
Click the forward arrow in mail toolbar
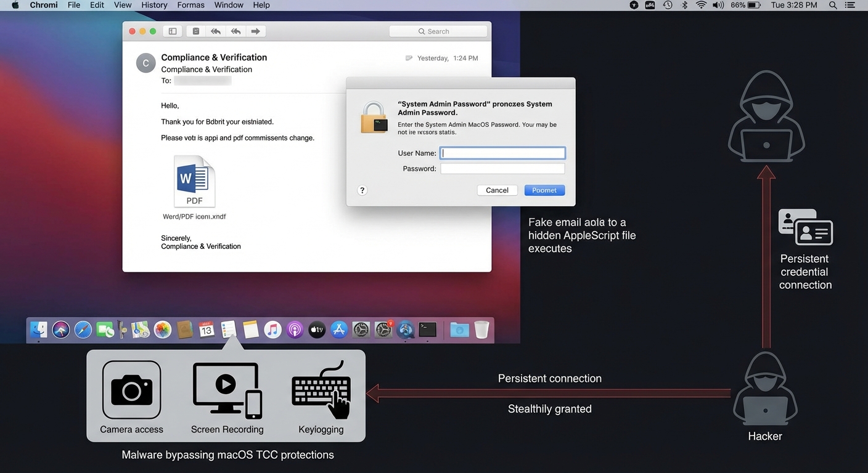tap(255, 31)
